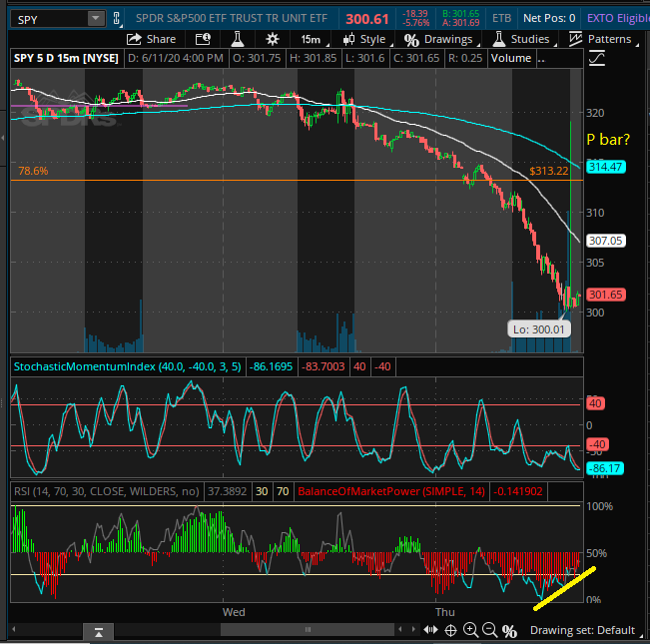Screen dimensions: 650x644
Task: Click the Lo: 300.01 low bubble
Action: pos(539,329)
